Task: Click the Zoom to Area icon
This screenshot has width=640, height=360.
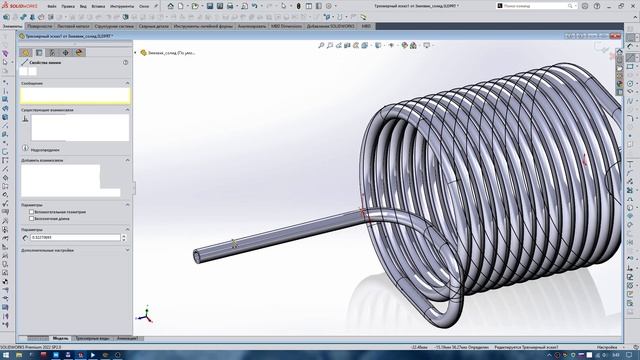Action: [330, 45]
